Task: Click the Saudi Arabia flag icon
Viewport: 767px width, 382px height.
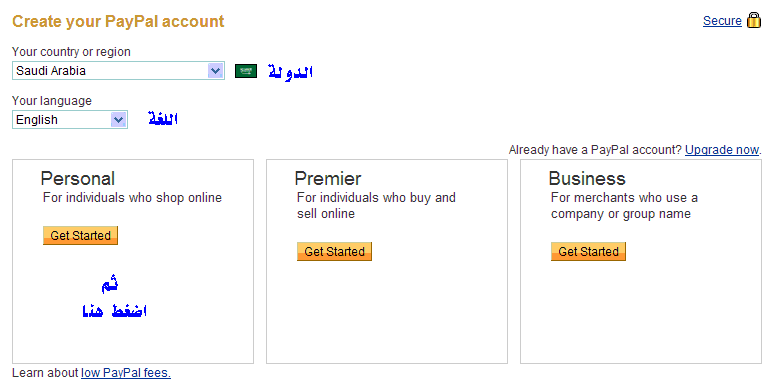Action: click(246, 71)
